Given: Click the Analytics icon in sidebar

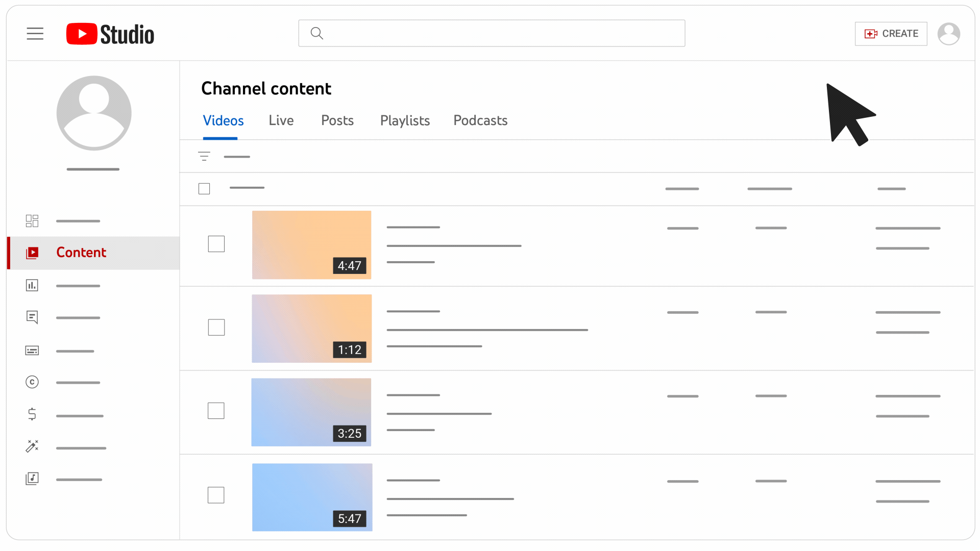Looking at the screenshot, I should click(32, 285).
